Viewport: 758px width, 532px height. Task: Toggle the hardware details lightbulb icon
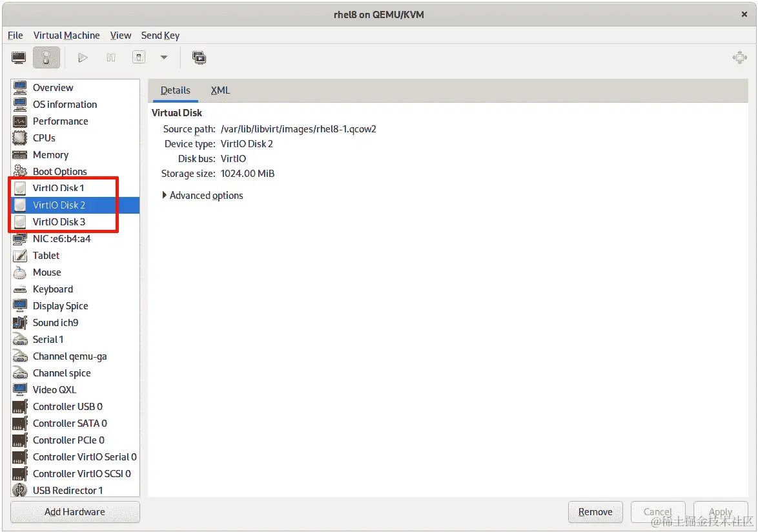[46, 58]
